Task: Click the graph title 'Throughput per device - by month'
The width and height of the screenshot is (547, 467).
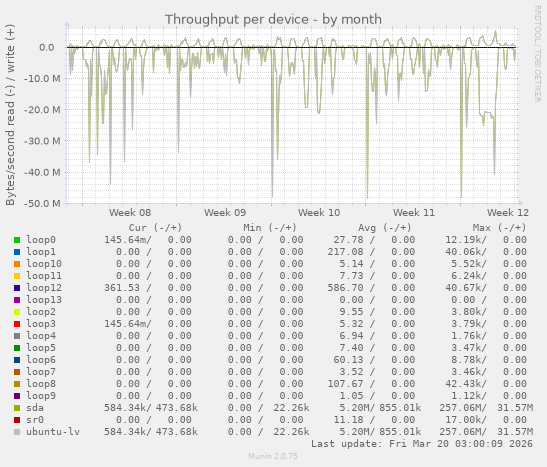Action: pos(273,20)
